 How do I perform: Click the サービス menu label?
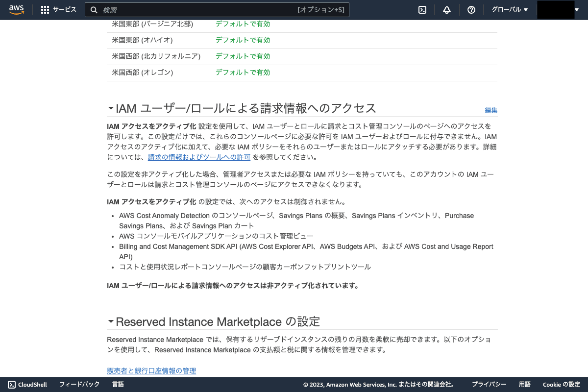65,10
